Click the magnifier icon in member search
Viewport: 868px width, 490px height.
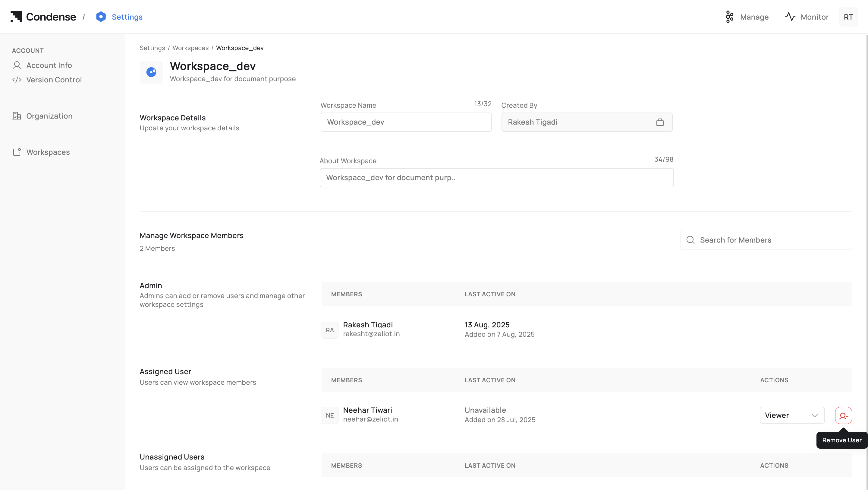690,240
